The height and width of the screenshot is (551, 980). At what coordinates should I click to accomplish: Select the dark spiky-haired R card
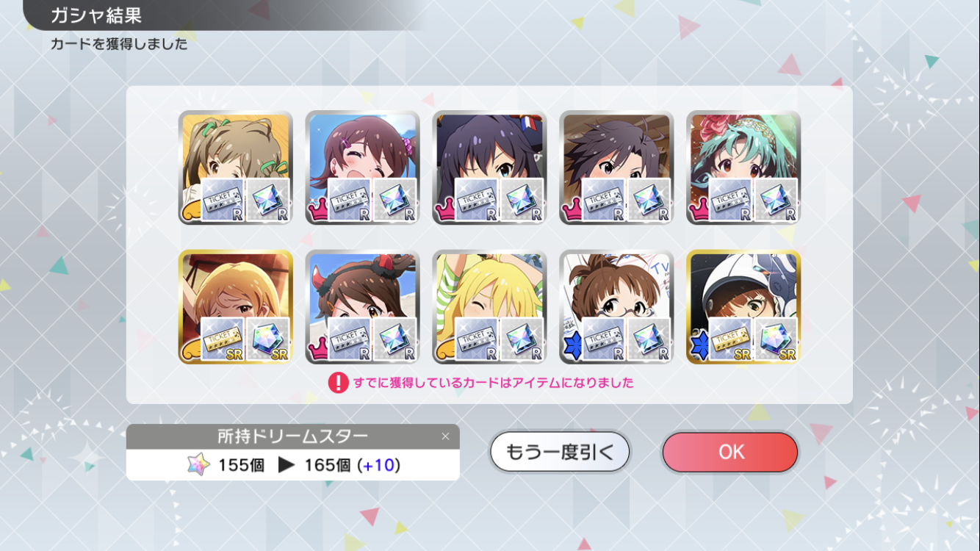616,168
